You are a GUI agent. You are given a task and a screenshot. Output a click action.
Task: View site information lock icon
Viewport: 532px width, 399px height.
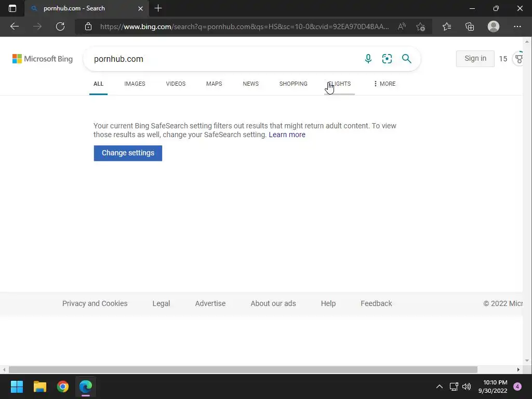click(88, 26)
